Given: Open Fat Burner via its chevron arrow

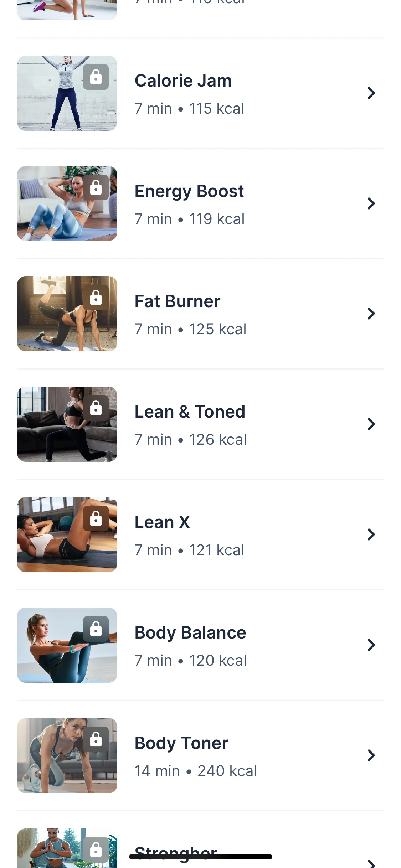Looking at the screenshot, I should click(x=371, y=314).
